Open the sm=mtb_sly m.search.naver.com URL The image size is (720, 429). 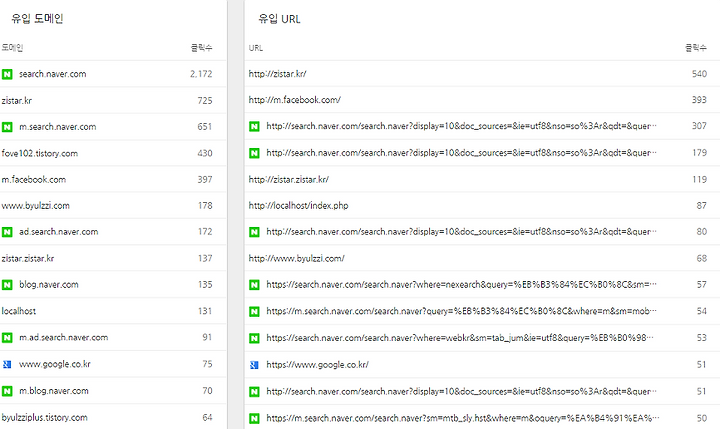(463, 418)
